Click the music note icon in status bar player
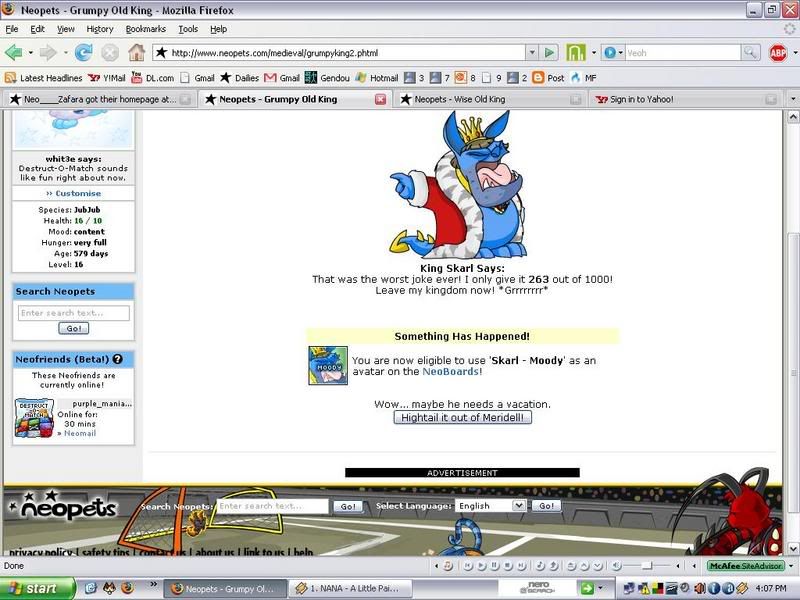This screenshot has width=800, height=600. (448, 566)
